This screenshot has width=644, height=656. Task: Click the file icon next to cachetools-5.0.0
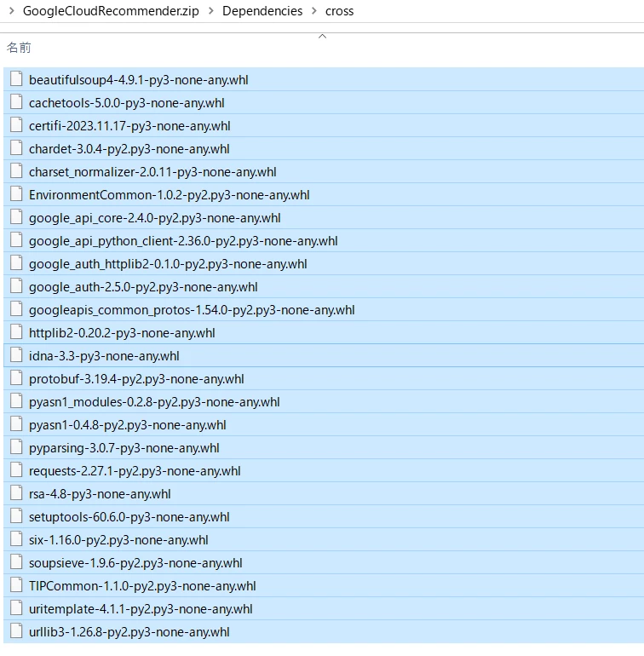click(16, 101)
